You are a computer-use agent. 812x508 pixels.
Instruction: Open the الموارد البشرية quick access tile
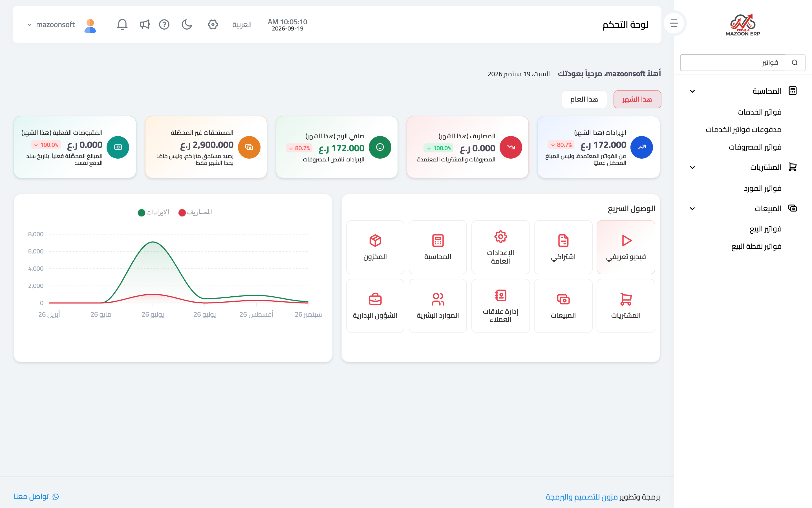(x=438, y=306)
